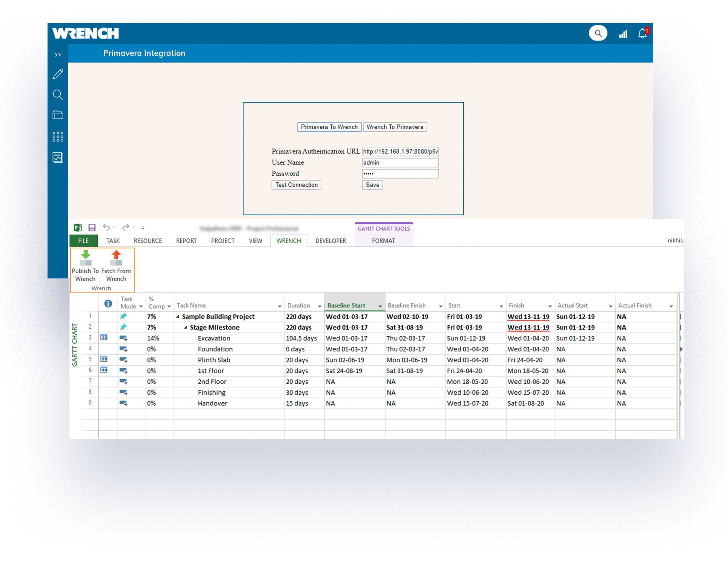
Task: Click the Wrench search icon in header
Action: coord(598,34)
